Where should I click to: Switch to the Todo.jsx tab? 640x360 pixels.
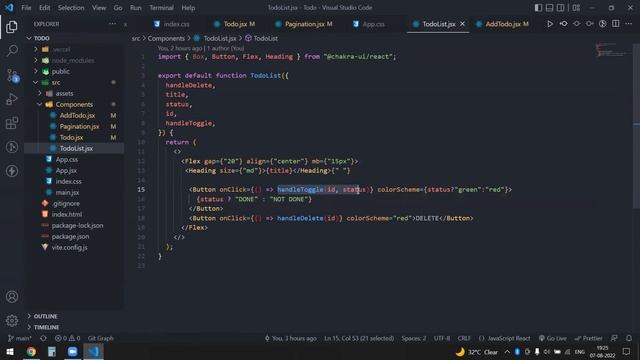(235, 24)
